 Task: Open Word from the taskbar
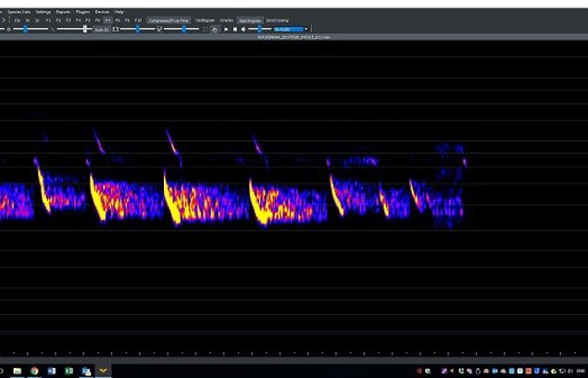click(x=52, y=371)
